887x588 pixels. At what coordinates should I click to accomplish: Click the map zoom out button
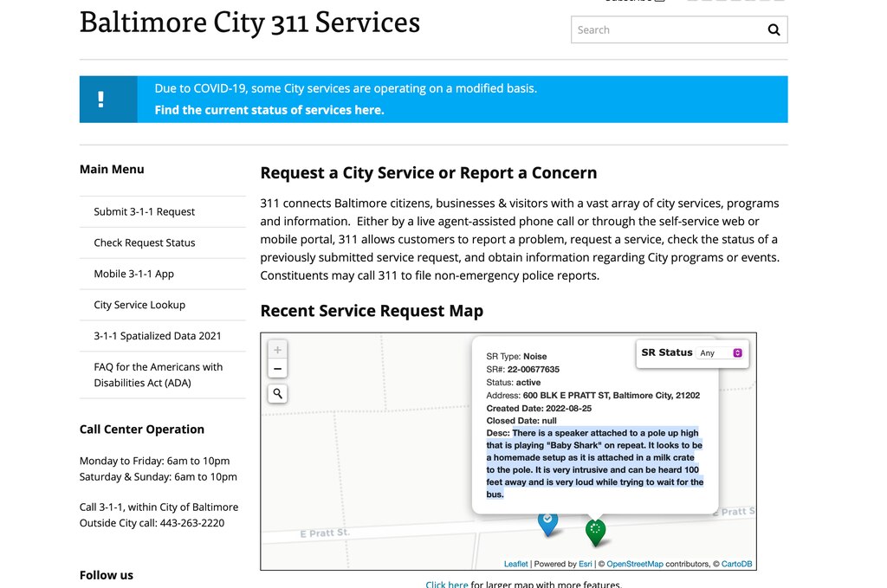click(277, 368)
